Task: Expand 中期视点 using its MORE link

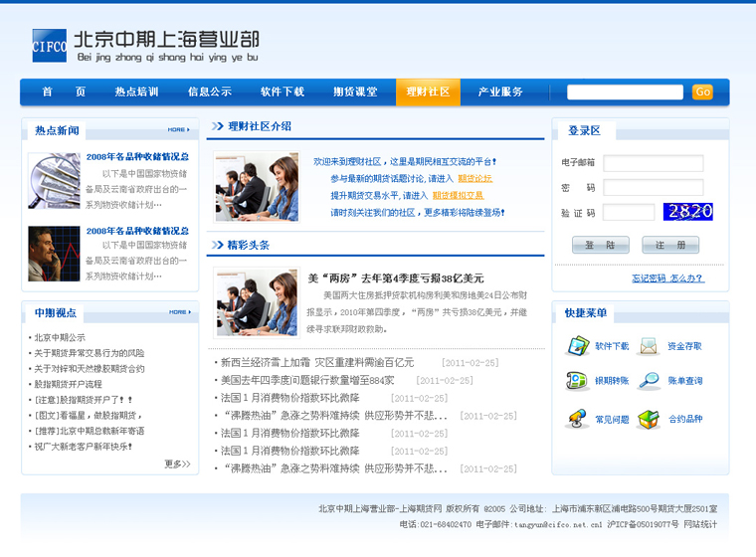Action: 179,312
